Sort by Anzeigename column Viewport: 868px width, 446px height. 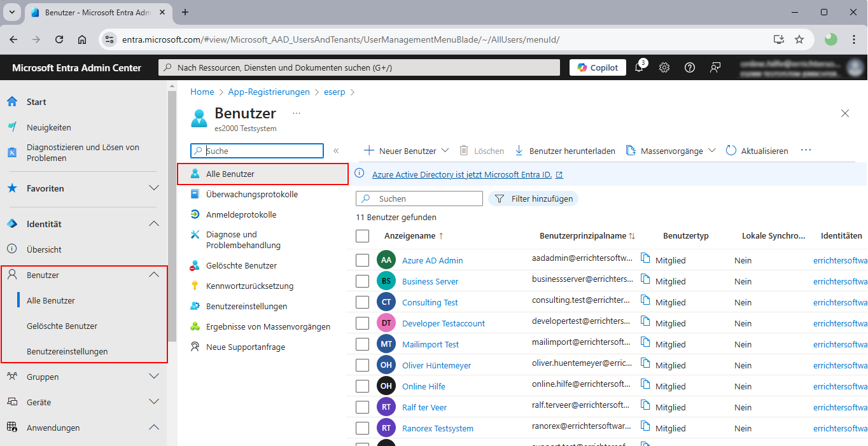coord(414,235)
